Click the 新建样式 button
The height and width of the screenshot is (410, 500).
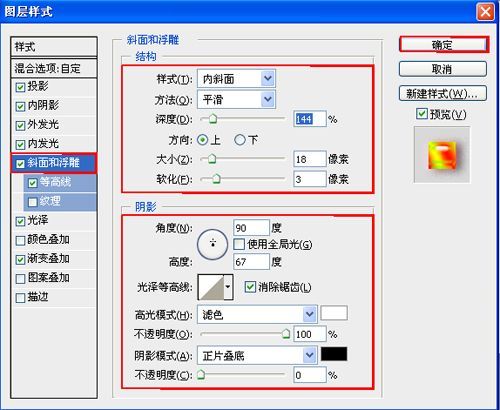pos(443,94)
